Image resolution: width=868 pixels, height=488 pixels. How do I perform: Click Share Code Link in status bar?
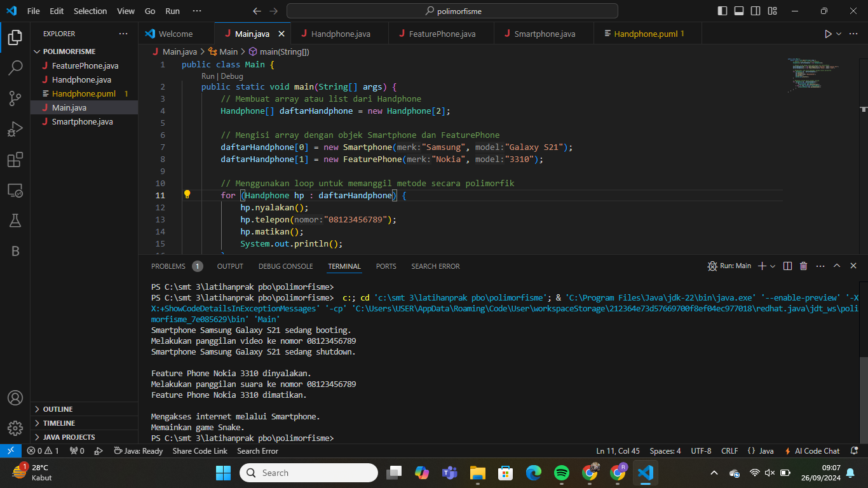click(x=200, y=451)
